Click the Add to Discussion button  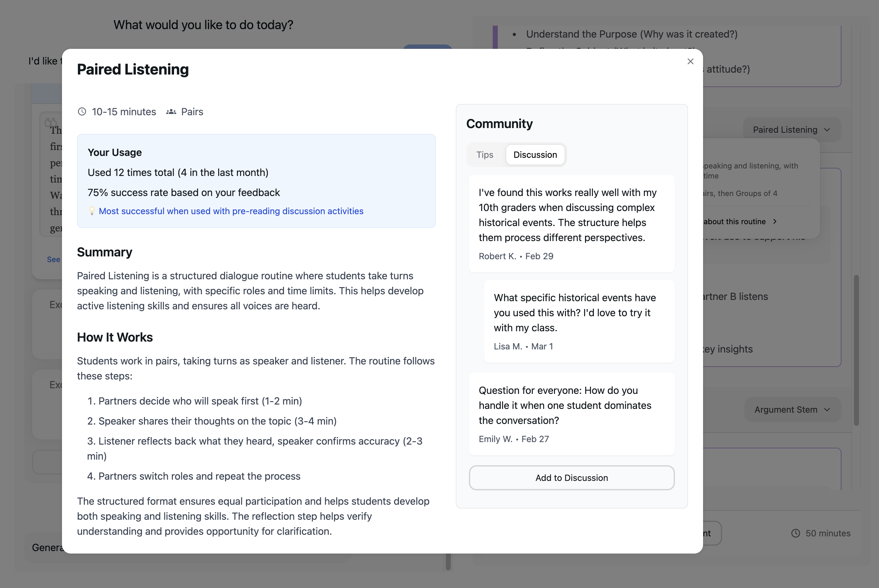click(x=571, y=478)
